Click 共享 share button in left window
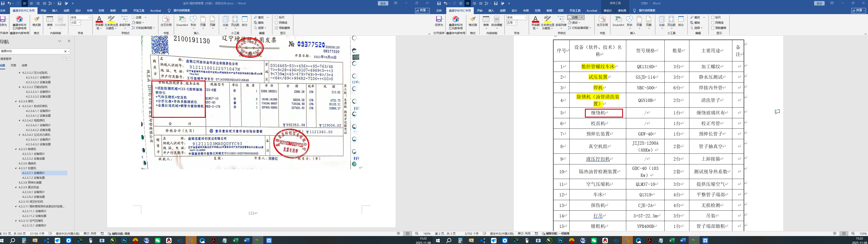Screen dimensions: 868x244 point(422,11)
